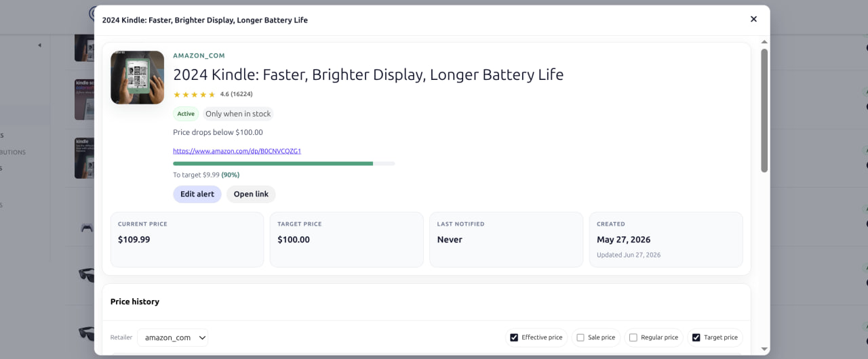Collapse the background sidebar arrow icon
The image size is (868, 359).
click(x=39, y=45)
